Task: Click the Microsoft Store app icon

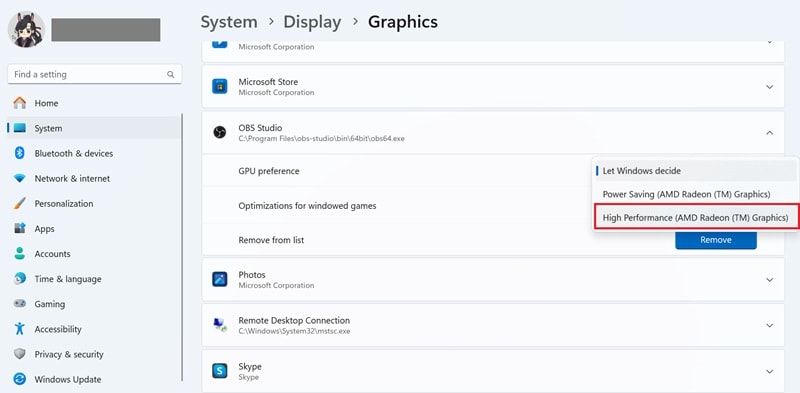Action: pos(219,87)
